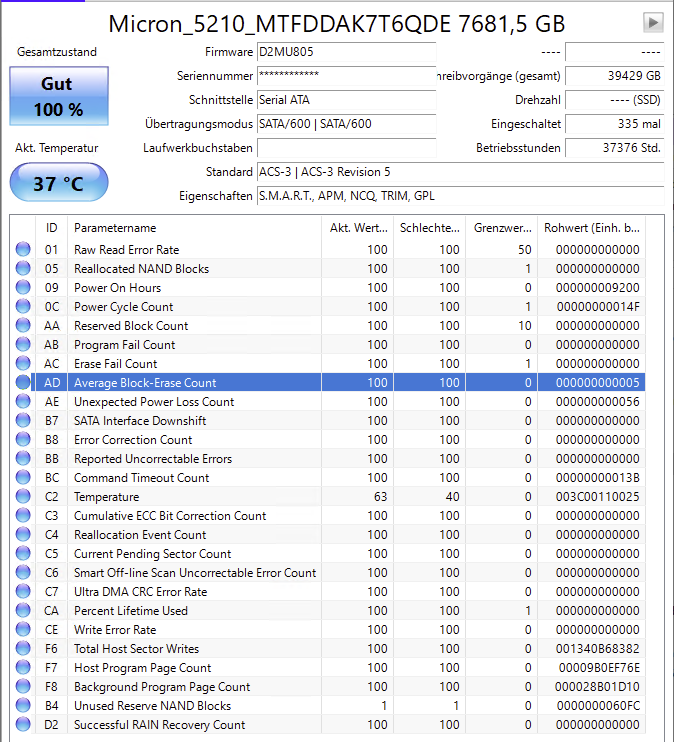Click the Grenzwer... column header
The width and height of the screenshot is (674, 742).
[502, 228]
